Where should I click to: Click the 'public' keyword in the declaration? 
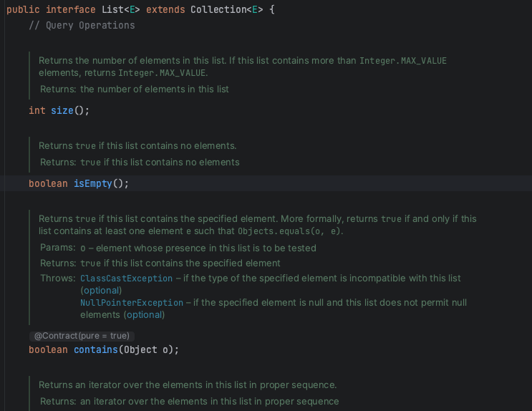point(23,10)
